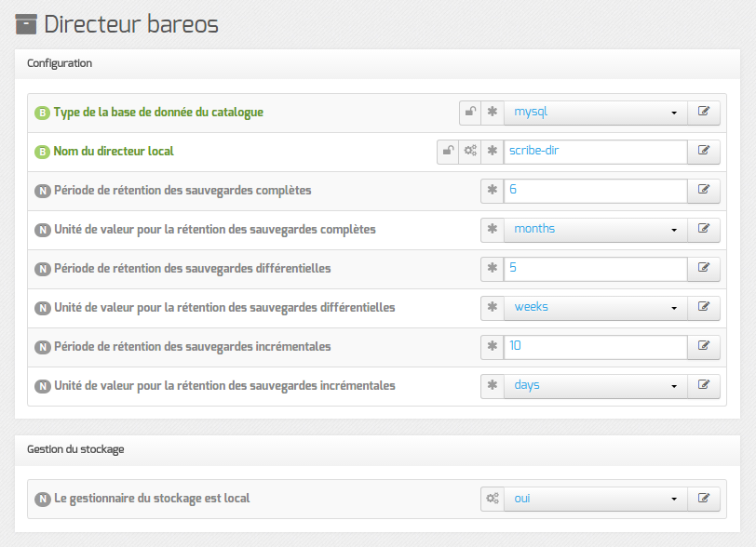Edit the scribe-dir director name field
Viewport: 756px width, 547px height.
pos(596,152)
